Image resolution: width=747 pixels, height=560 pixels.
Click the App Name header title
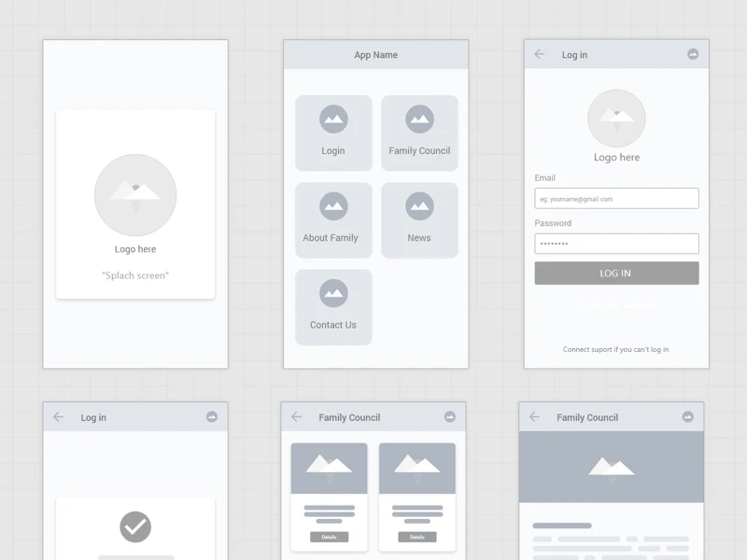pos(376,55)
